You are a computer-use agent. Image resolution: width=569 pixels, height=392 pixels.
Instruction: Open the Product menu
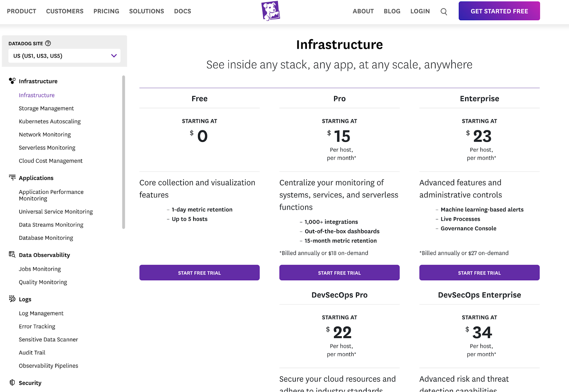pos(22,11)
